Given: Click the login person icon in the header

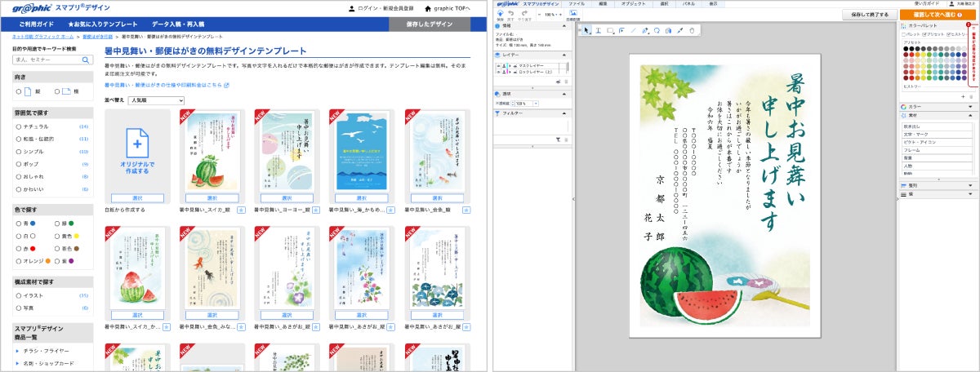Looking at the screenshot, I should pos(351,8).
